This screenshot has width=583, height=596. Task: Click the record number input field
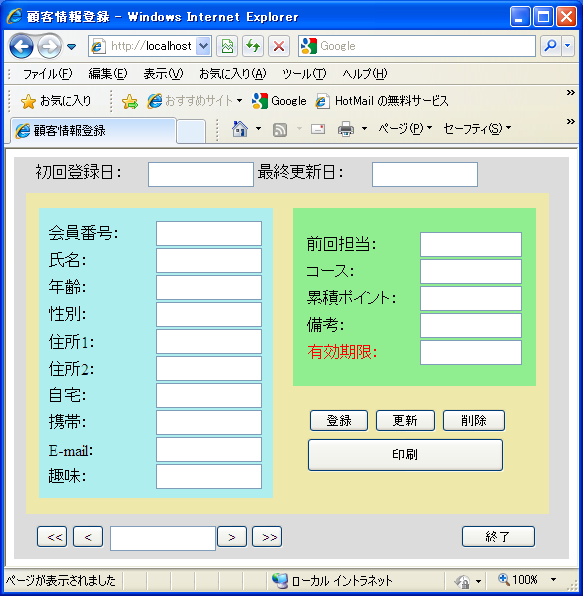click(163, 539)
